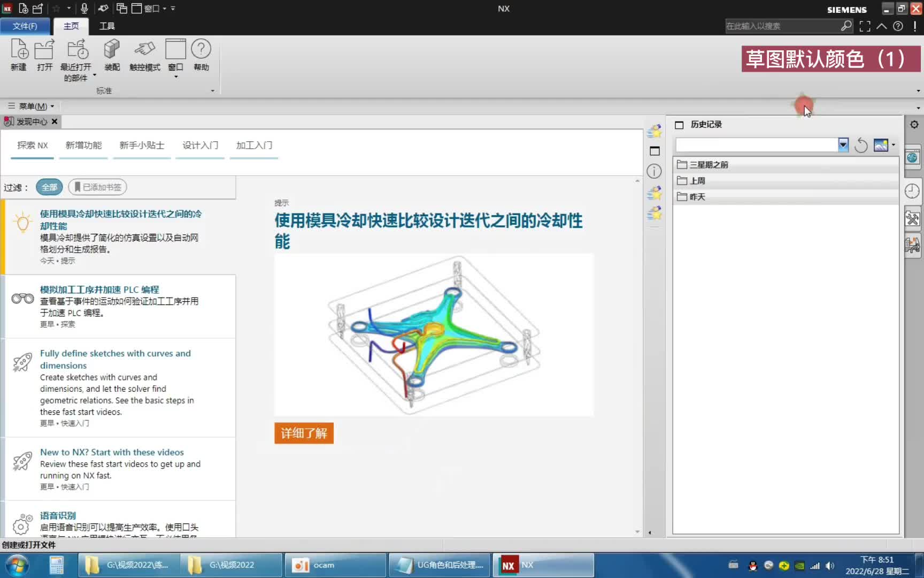Close the 发现中心 tab

click(x=55, y=121)
